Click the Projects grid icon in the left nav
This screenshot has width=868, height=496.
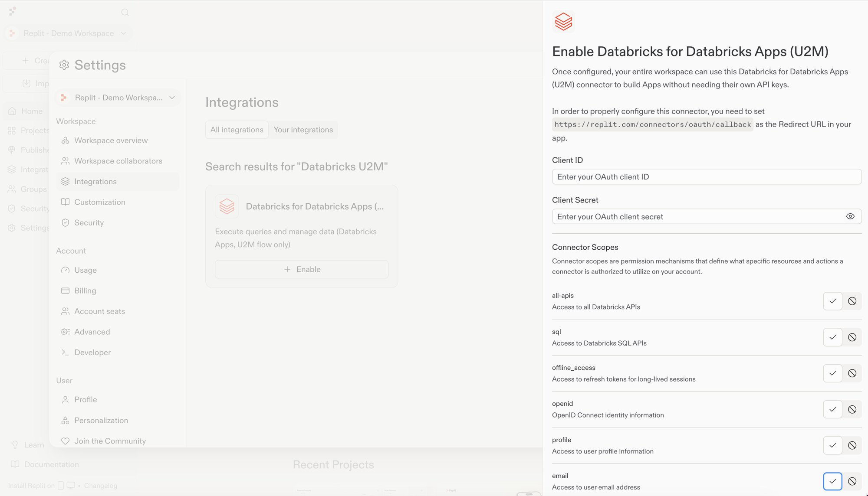tap(12, 131)
